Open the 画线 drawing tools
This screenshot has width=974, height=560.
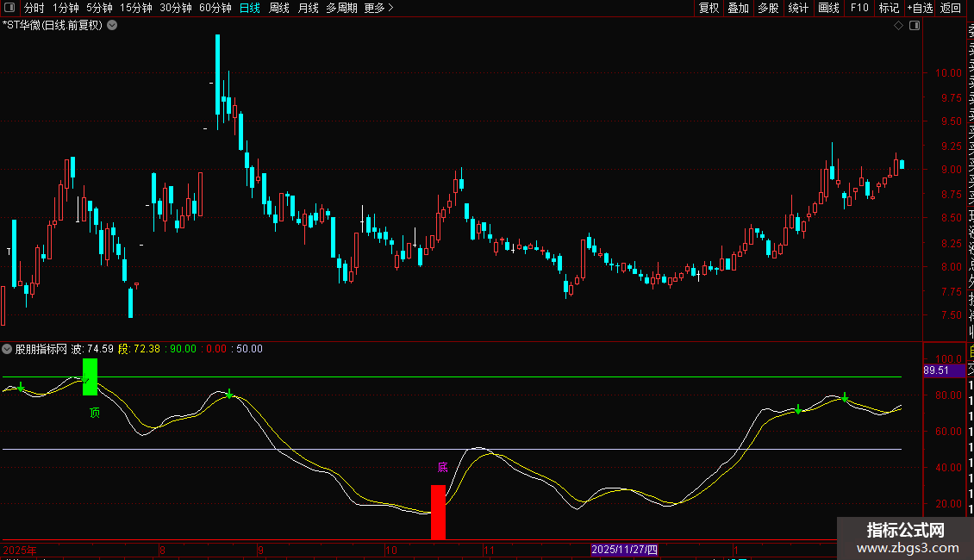coord(828,8)
